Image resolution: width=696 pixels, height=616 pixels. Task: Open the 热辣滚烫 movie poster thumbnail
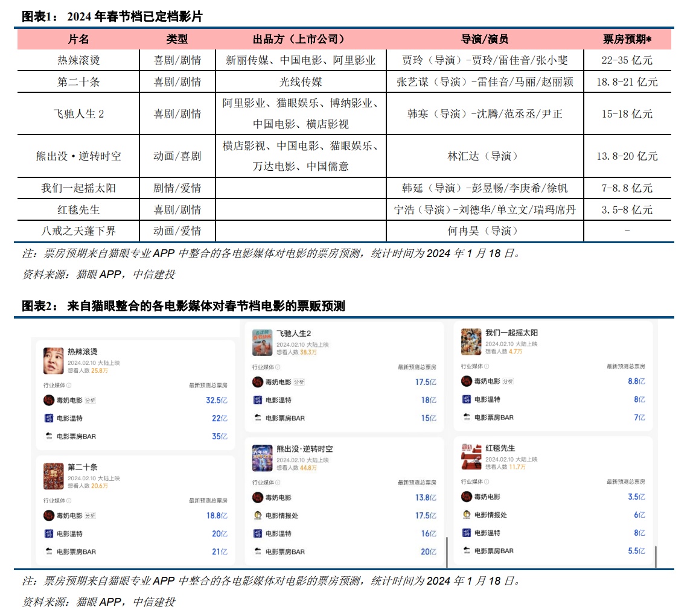tap(53, 361)
